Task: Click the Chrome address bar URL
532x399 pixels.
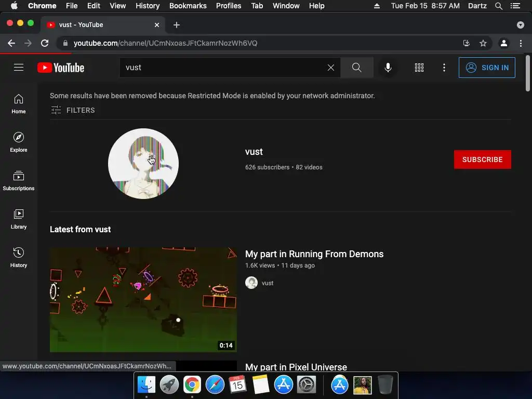Action: click(166, 43)
